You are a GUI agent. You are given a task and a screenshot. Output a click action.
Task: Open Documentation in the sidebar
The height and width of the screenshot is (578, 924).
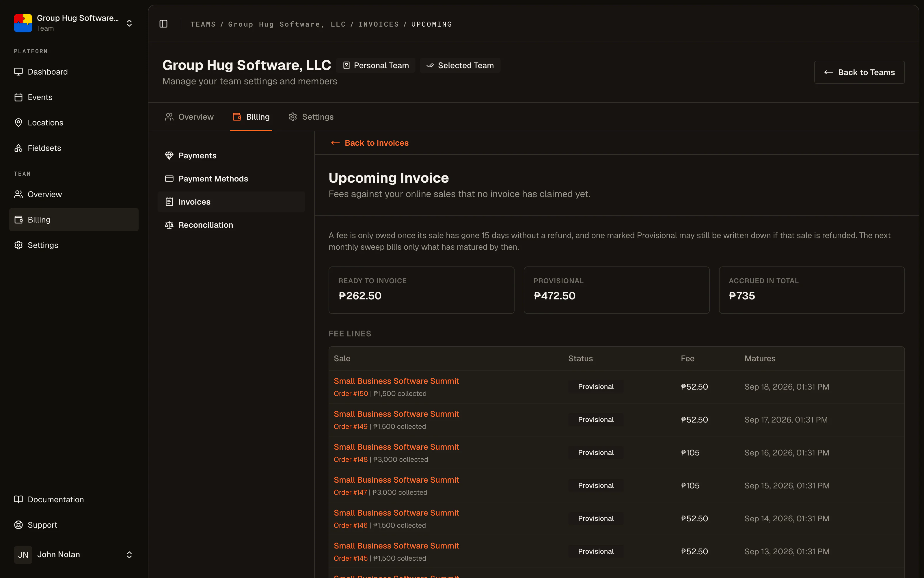(74, 499)
